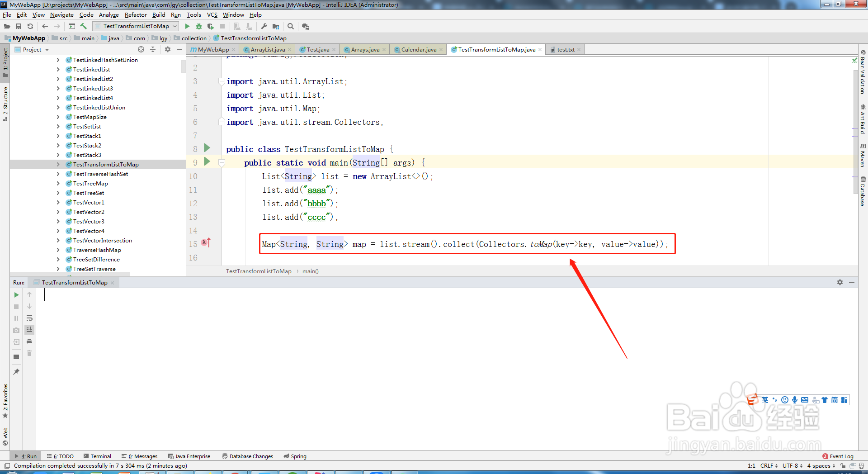Expand the TestMapSize tree node

click(x=58, y=117)
